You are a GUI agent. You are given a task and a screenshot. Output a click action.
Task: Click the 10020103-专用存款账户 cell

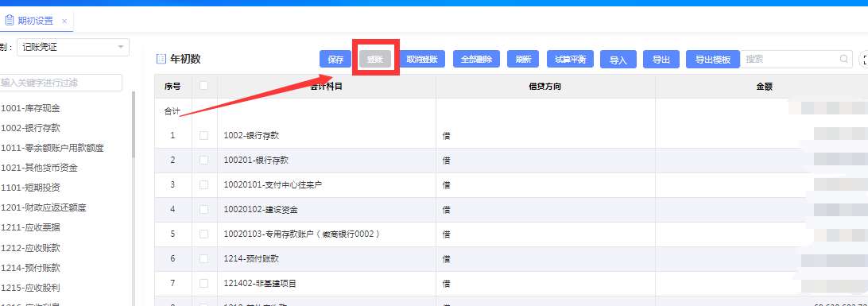click(x=327, y=234)
